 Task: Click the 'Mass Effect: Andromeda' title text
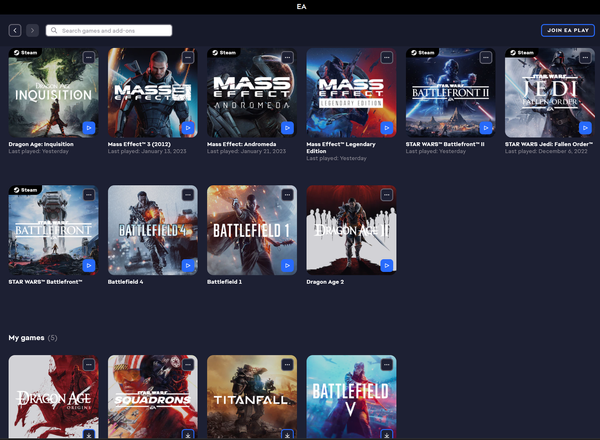click(x=241, y=144)
